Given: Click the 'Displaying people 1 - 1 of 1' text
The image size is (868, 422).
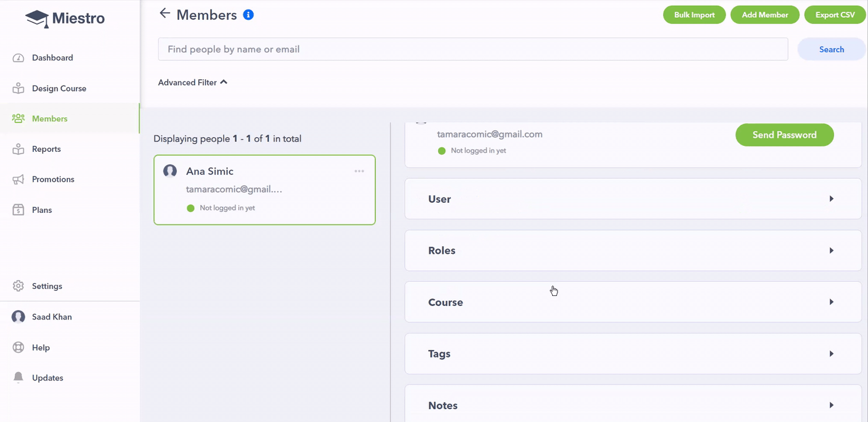Looking at the screenshot, I should point(227,139).
